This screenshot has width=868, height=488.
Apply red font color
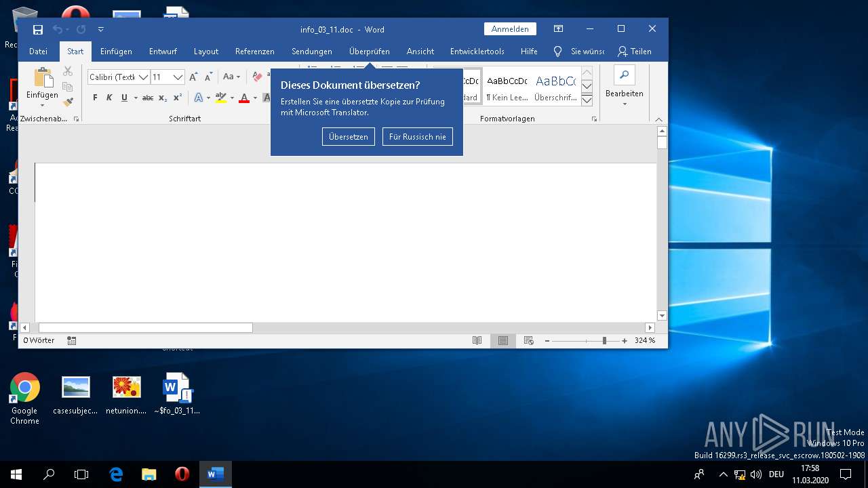[244, 98]
